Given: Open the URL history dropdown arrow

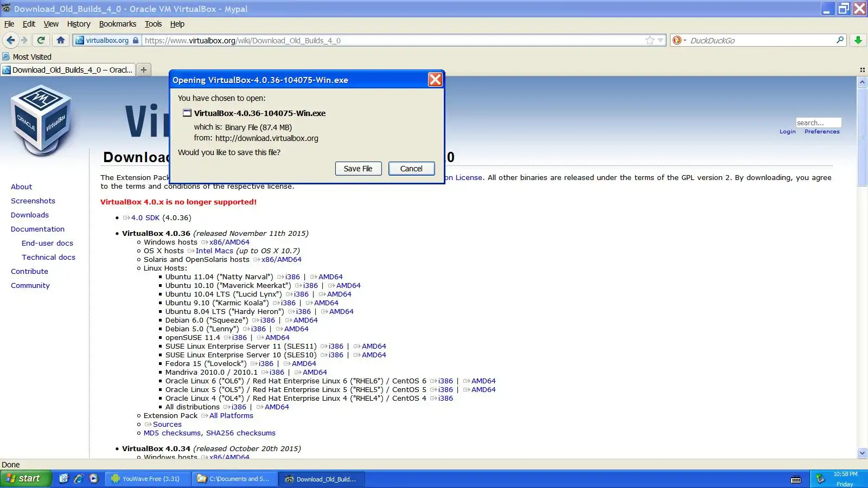Looking at the screenshot, I should (660, 40).
